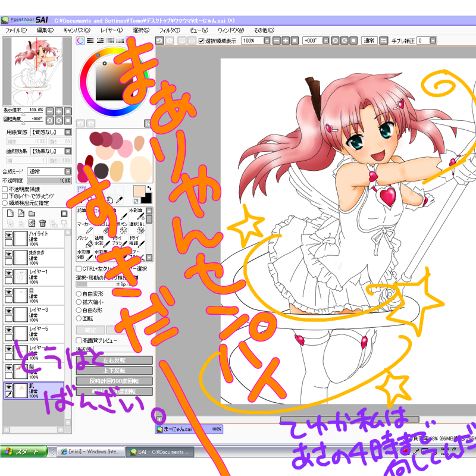
Task: Open ウィンドウ menu
Action: click(231, 30)
